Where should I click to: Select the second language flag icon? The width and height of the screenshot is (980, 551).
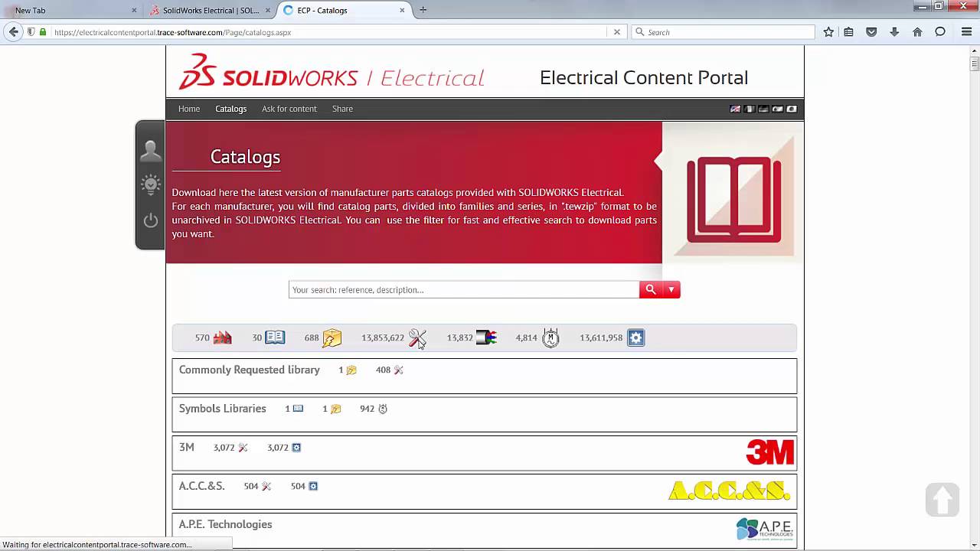pos(750,109)
